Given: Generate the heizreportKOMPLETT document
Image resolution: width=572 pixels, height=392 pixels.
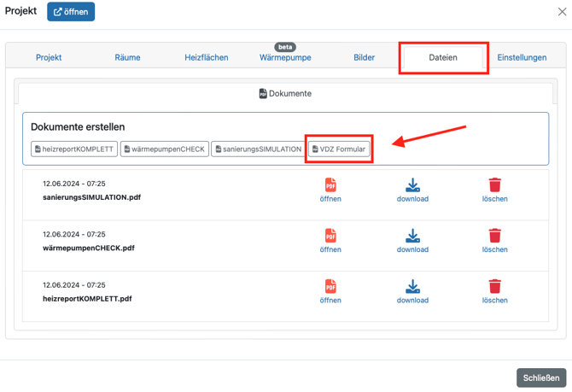Looking at the screenshot, I should [74, 149].
